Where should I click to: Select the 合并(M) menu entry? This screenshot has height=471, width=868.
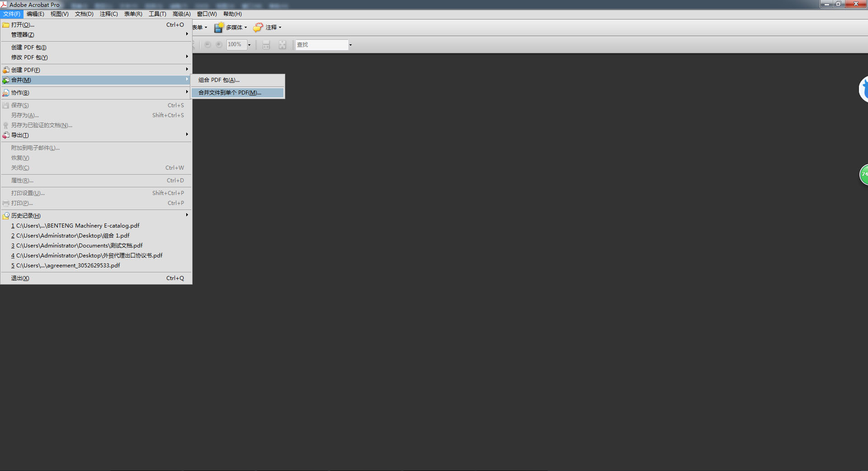tap(96, 80)
